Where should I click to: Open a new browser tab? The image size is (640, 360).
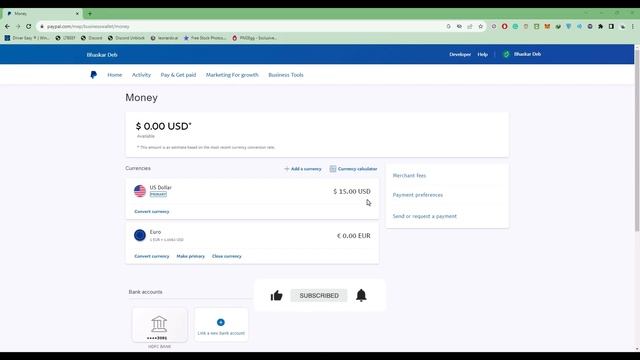[x=90, y=13]
